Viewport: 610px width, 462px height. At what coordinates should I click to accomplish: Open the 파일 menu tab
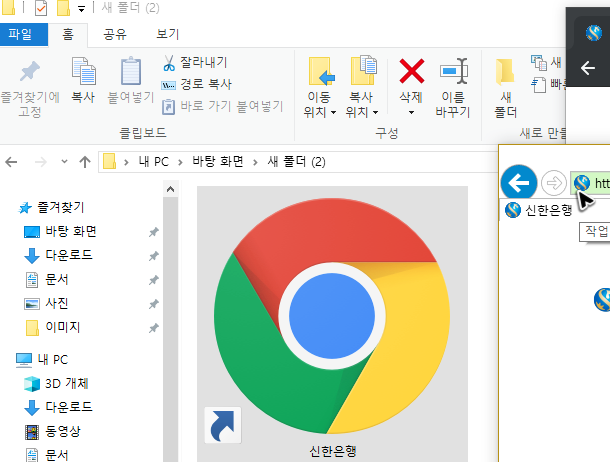pyautogui.click(x=23, y=34)
